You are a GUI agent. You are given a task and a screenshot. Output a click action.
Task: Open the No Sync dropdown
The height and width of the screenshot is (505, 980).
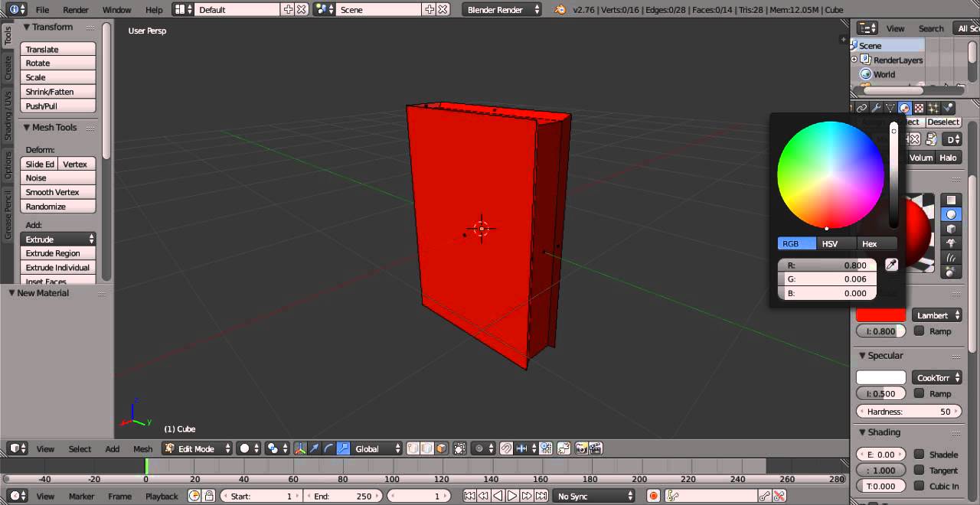[594, 496]
